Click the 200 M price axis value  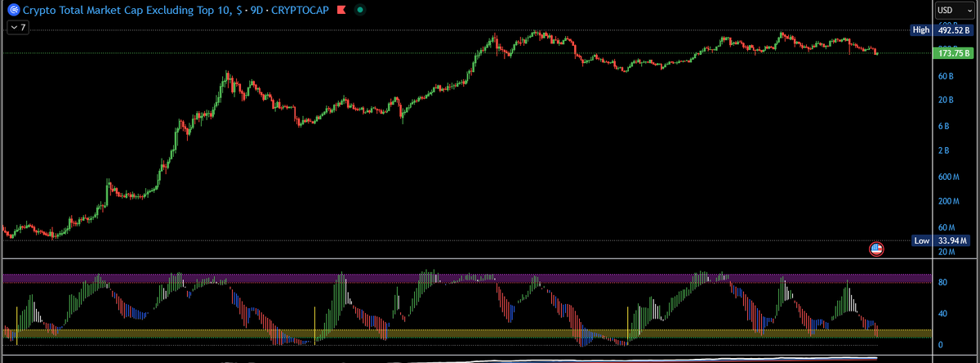[x=948, y=201]
